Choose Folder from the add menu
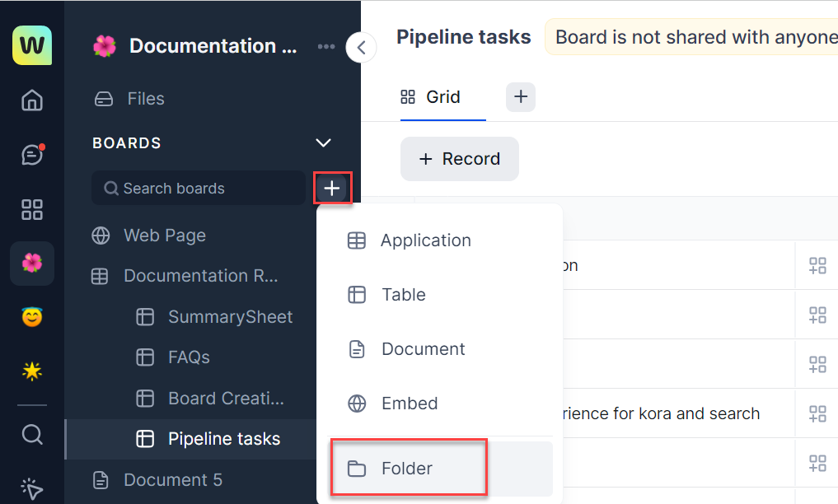 (408, 469)
